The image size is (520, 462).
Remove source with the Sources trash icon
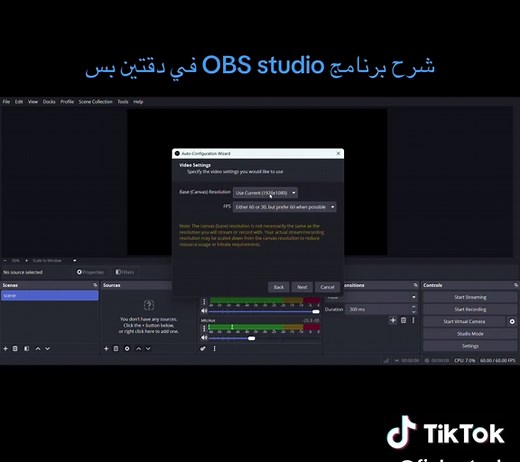click(116, 348)
